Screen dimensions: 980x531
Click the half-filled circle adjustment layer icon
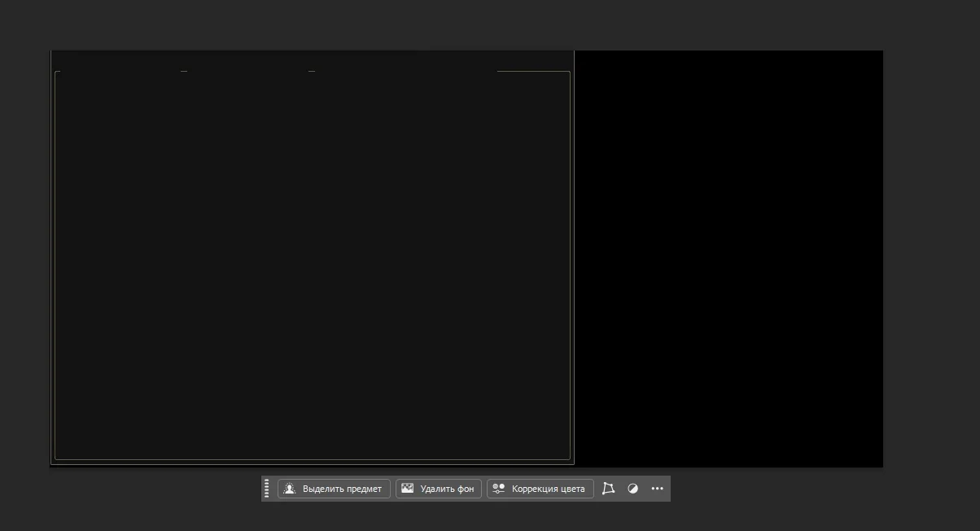pos(633,489)
